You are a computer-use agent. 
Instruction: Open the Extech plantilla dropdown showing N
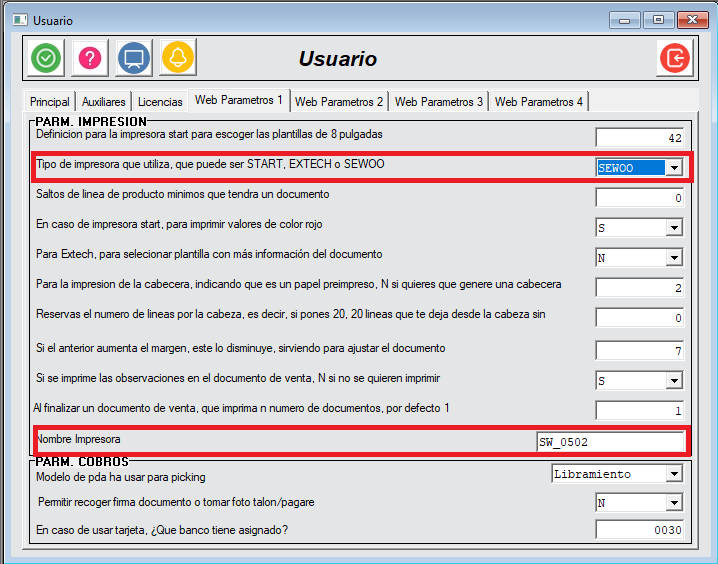tap(674, 258)
